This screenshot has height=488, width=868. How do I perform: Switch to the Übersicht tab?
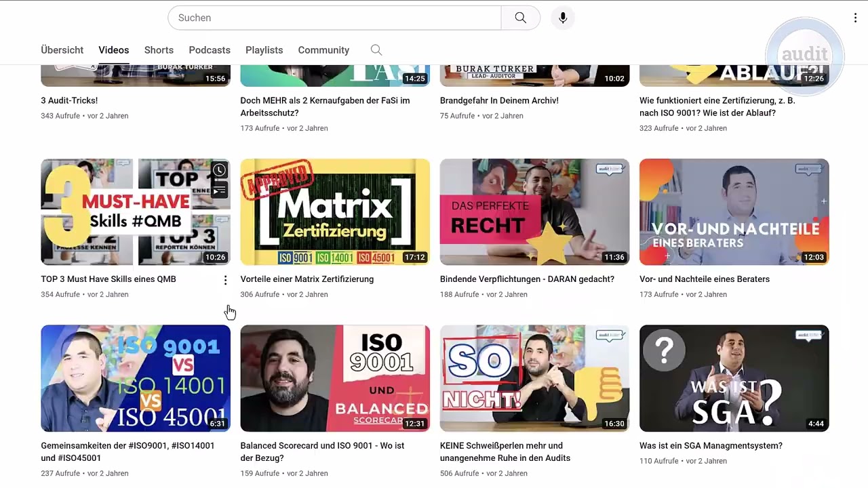(x=62, y=50)
